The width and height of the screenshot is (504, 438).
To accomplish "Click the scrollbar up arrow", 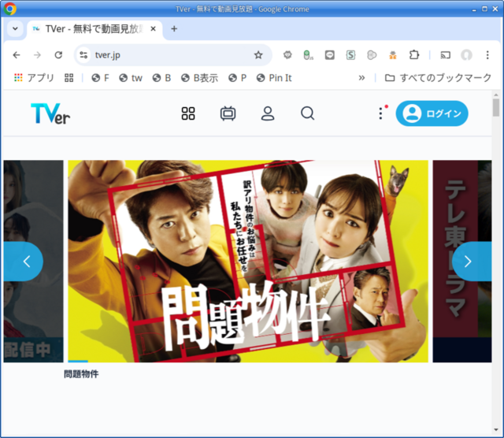I will tap(496, 95).
